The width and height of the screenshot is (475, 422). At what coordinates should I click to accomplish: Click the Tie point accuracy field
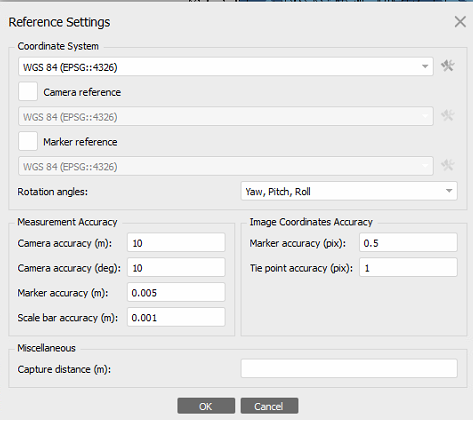coord(408,267)
